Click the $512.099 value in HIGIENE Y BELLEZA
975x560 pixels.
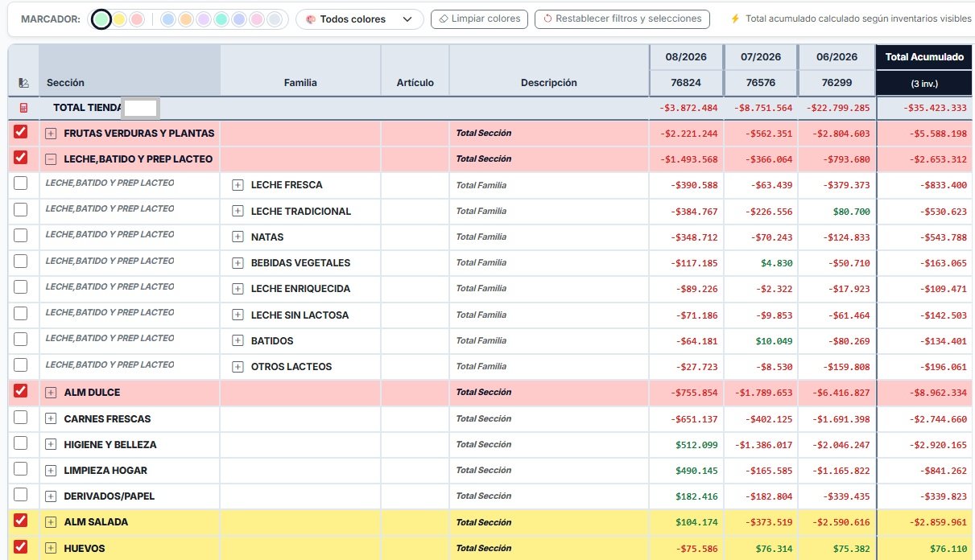(x=696, y=445)
